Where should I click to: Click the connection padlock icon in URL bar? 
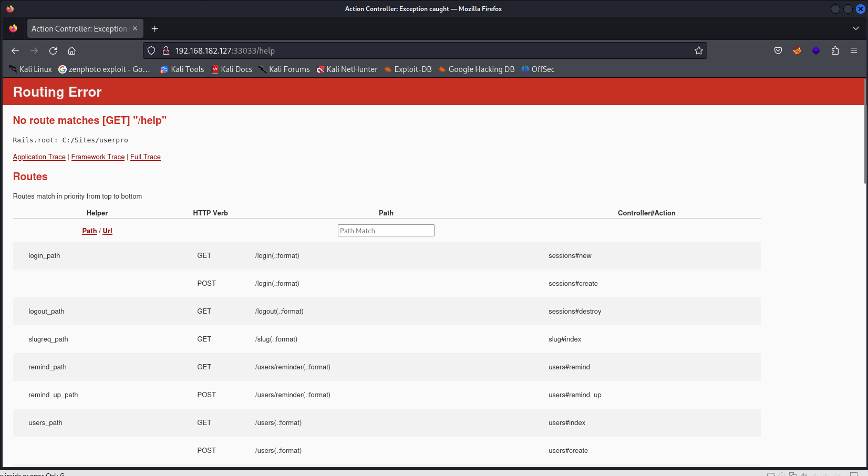pos(166,51)
